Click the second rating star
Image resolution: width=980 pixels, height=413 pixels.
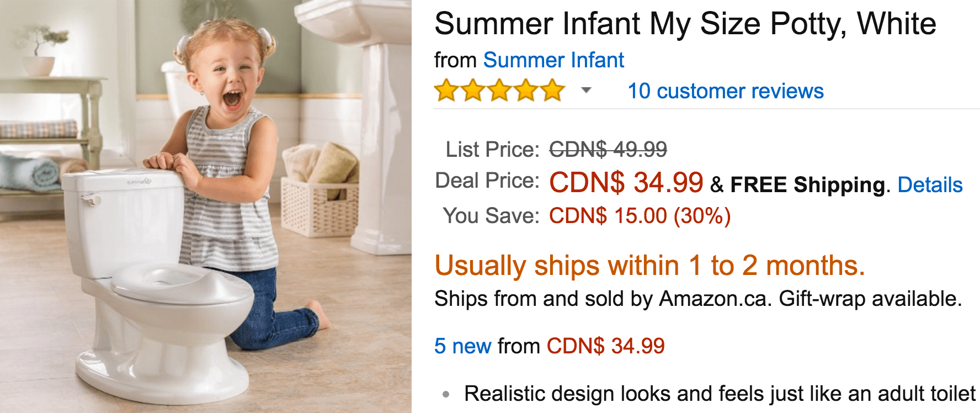[472, 91]
